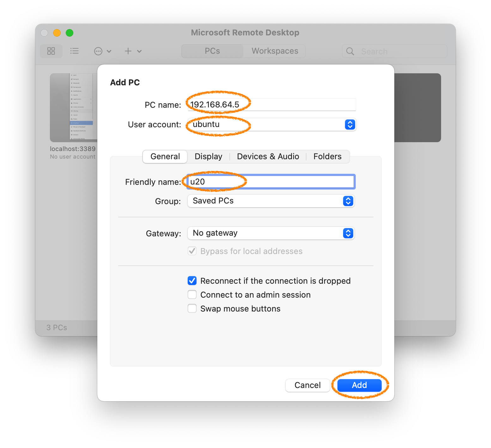Expand the Gateway dropdown

(x=348, y=233)
